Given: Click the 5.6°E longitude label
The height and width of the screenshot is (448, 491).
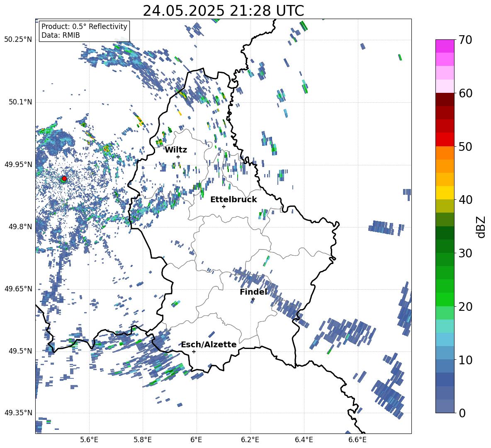Looking at the screenshot, I should [x=89, y=440].
